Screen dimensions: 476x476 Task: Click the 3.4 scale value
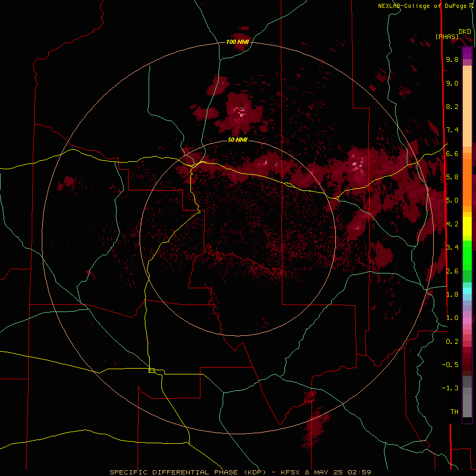coord(452,248)
